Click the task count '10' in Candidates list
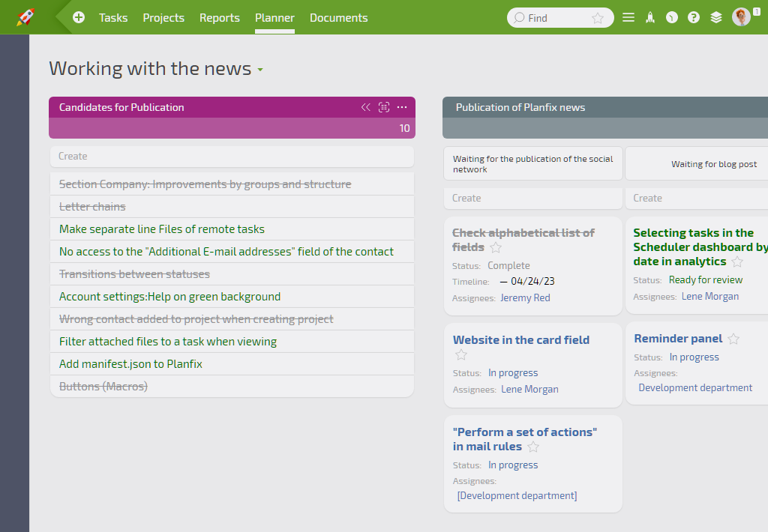The height and width of the screenshot is (532, 768). point(404,128)
